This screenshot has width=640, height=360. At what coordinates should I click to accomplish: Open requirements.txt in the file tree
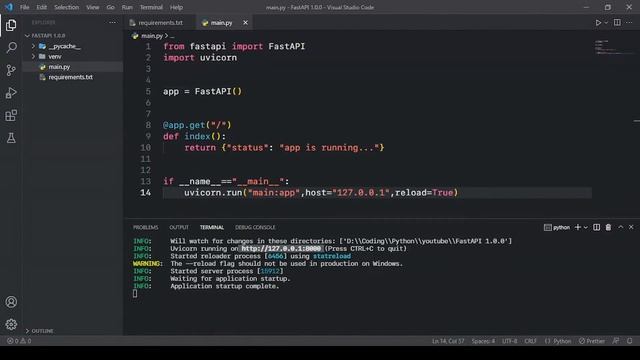[71, 77]
